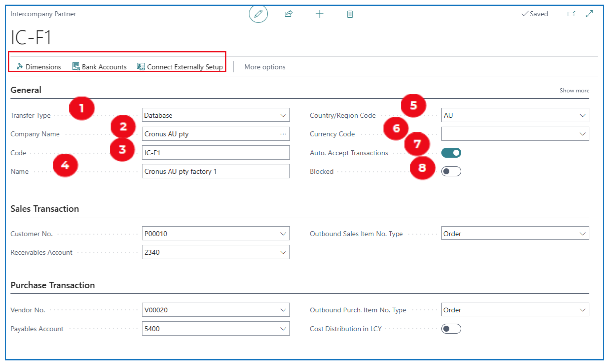Open record in new window icon
608x364 pixels.
(x=571, y=14)
